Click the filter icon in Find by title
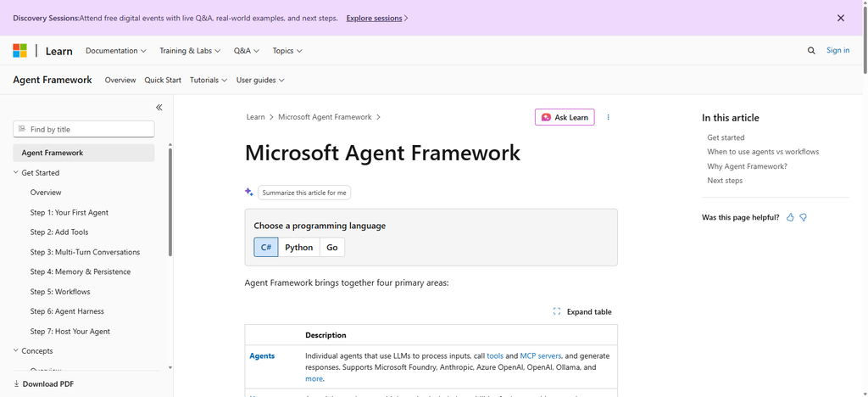This screenshot has width=868, height=397. pos(22,129)
